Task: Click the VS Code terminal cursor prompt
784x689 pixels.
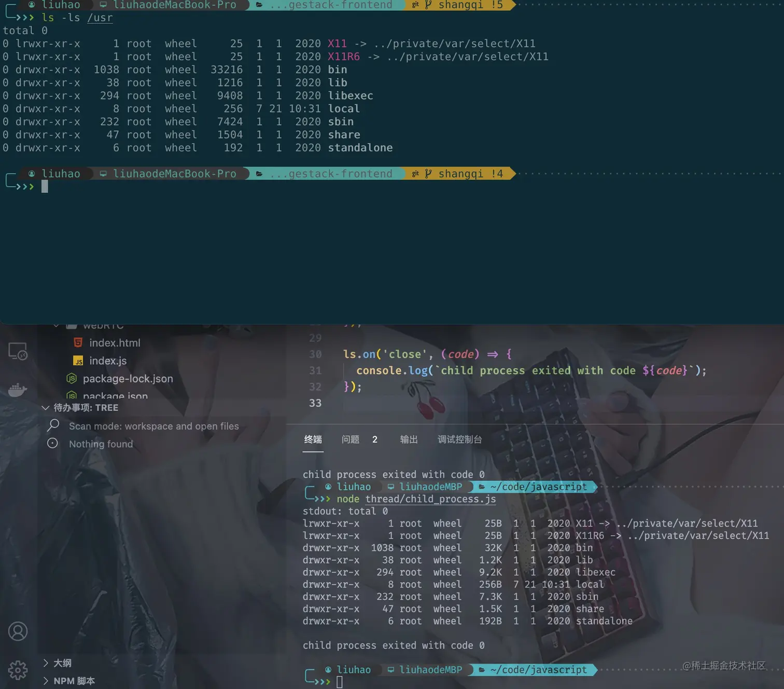Action: pos(340,682)
